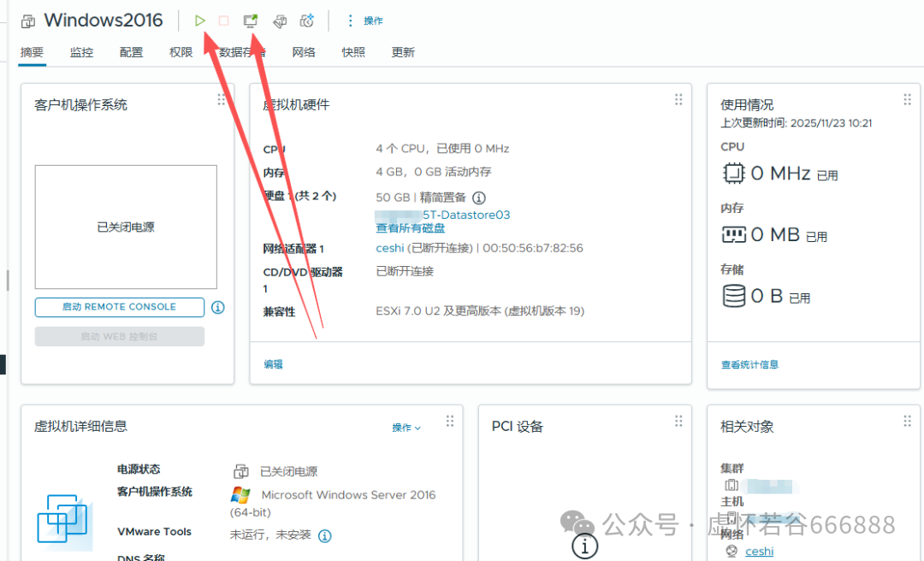This screenshot has height=561, width=924.
Task: Click 启动 REMOTE CONSOLE button
Action: pos(120,307)
